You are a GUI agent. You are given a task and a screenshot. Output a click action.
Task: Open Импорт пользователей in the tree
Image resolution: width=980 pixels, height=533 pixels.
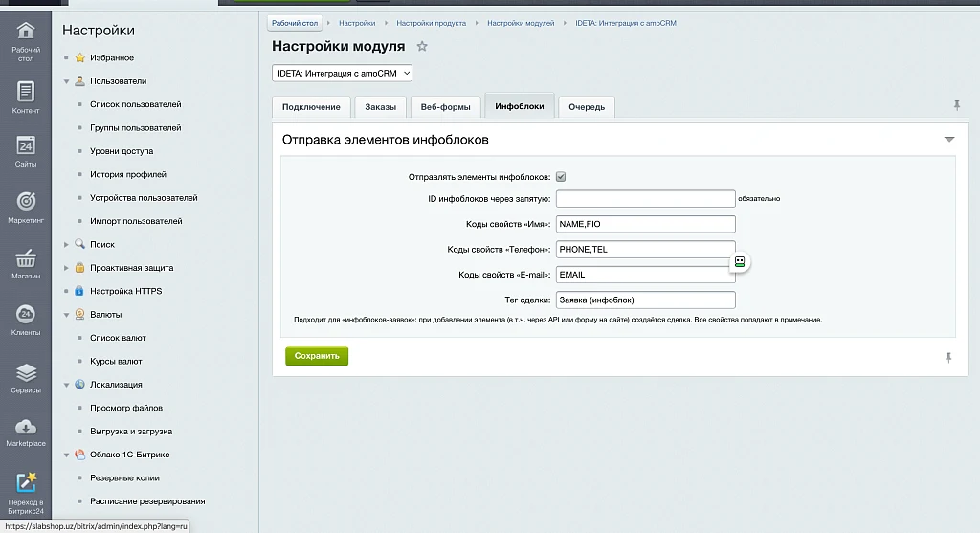point(136,221)
